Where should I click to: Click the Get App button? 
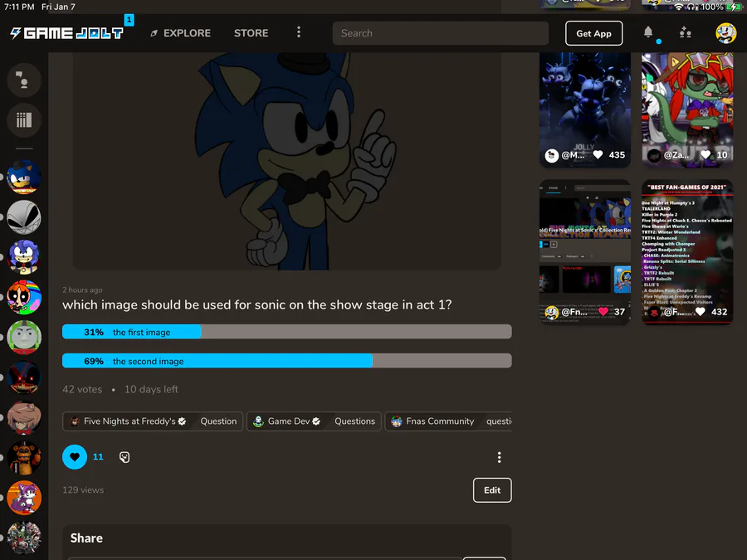[x=593, y=33]
